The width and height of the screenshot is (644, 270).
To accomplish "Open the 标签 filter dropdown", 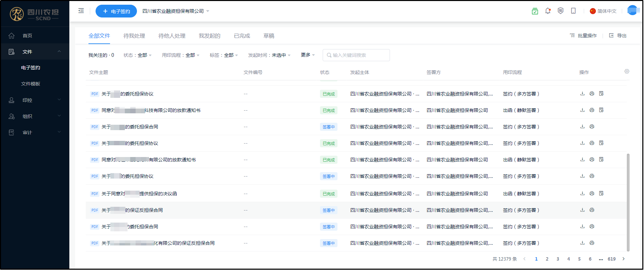I will pyautogui.click(x=224, y=55).
